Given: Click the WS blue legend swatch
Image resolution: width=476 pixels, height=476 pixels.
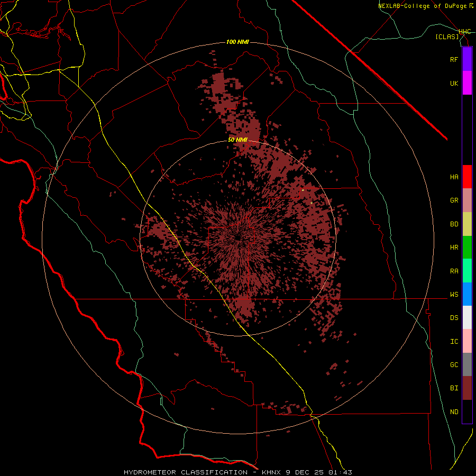Looking at the screenshot, I should [467, 294].
